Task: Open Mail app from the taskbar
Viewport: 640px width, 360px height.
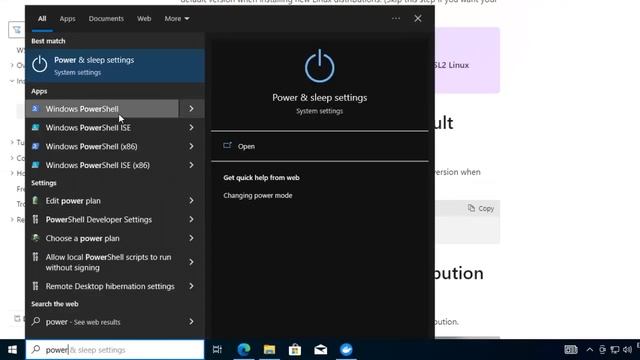Action: tap(320, 350)
